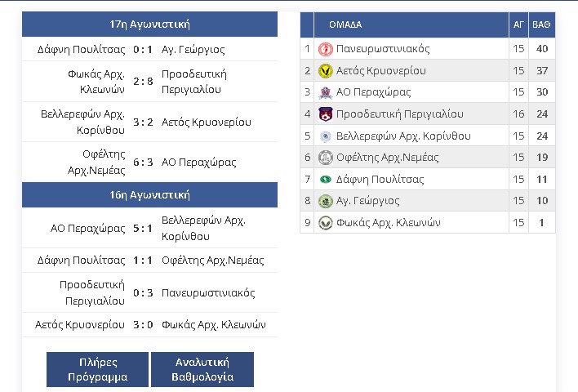Click the Αγ. Γεώργιος team logo
This screenshot has width=578, height=392.
coord(325,201)
